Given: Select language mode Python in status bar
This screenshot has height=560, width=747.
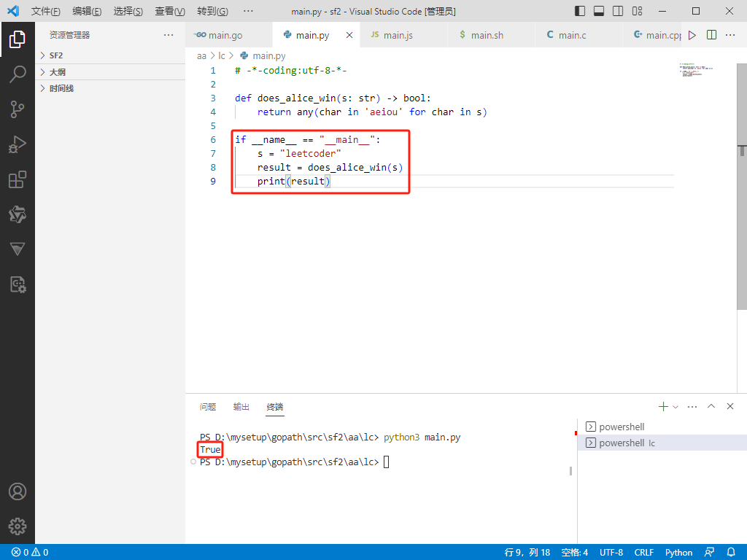Looking at the screenshot, I should [x=679, y=553].
